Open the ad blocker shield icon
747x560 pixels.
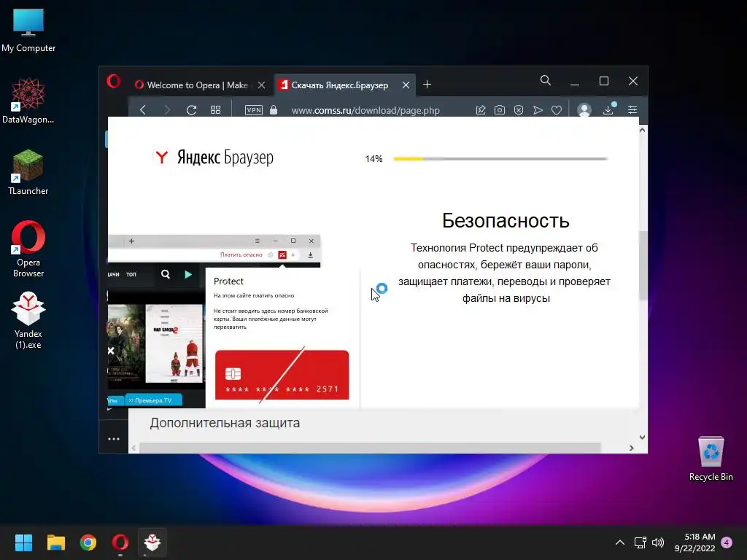tap(519, 110)
